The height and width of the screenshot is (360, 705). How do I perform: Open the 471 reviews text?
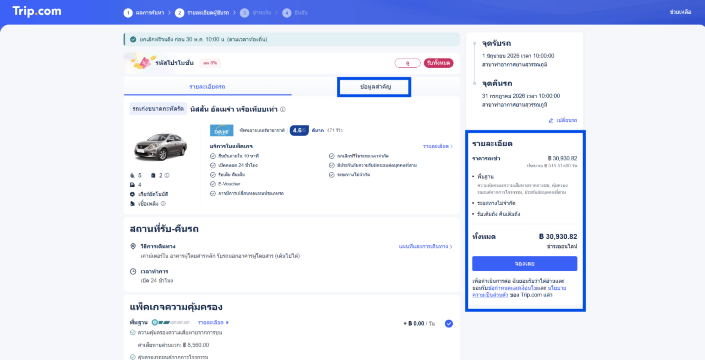tap(335, 130)
